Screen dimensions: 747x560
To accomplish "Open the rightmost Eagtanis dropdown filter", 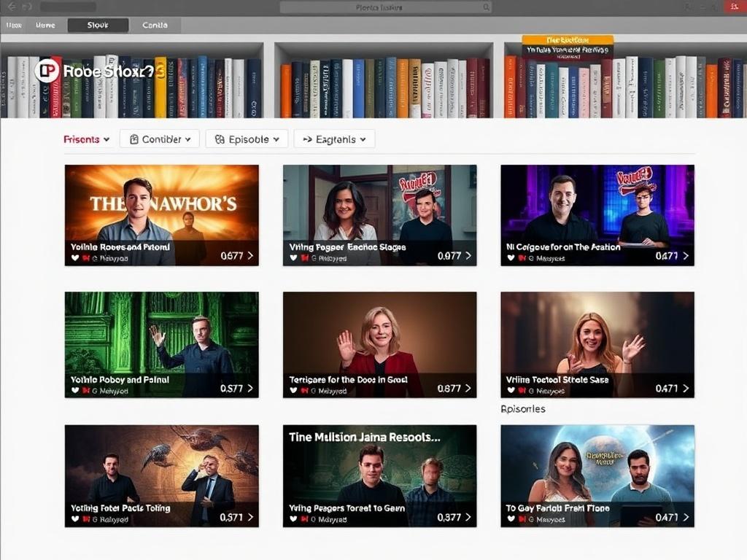I will tap(333, 139).
